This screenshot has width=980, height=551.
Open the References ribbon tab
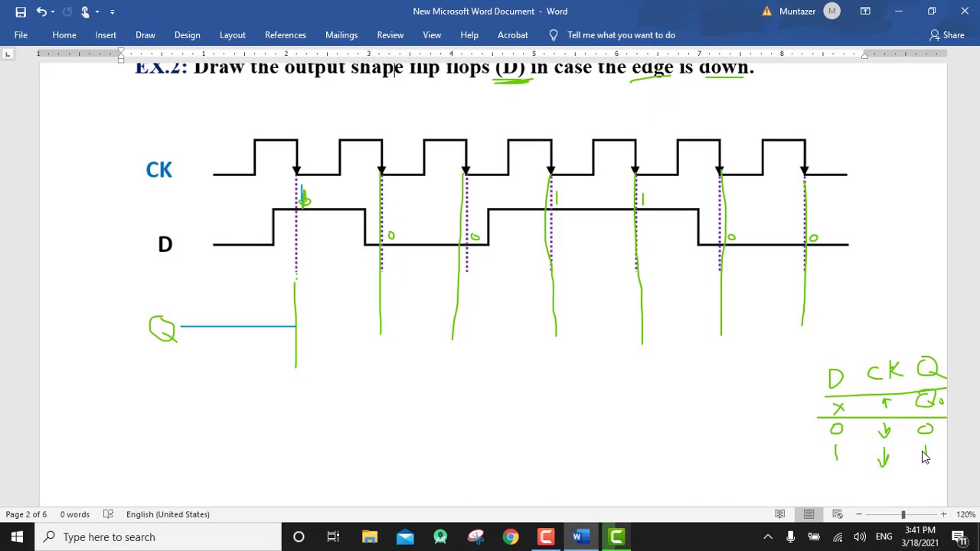click(286, 35)
